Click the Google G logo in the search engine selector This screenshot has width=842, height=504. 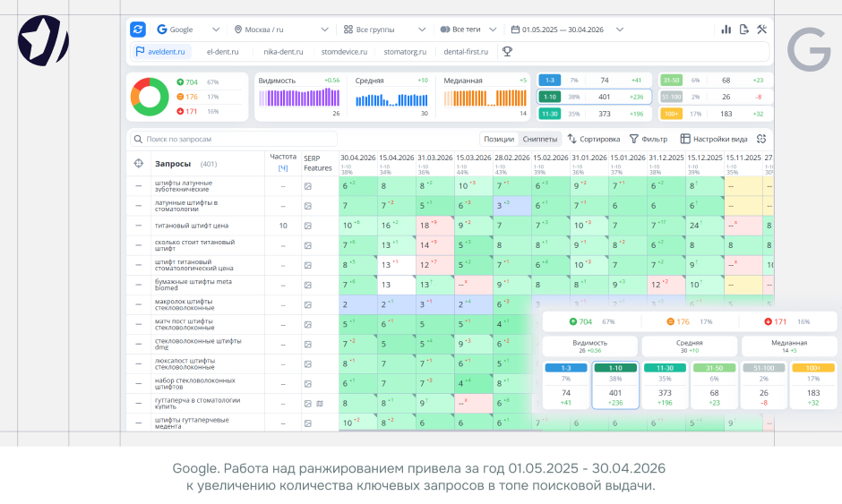(161, 30)
